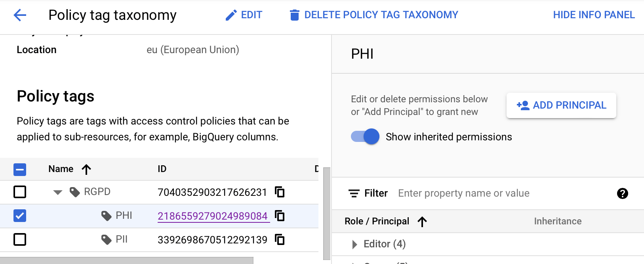Sort by Name column arrow
The height and width of the screenshot is (264, 644).
(x=86, y=169)
